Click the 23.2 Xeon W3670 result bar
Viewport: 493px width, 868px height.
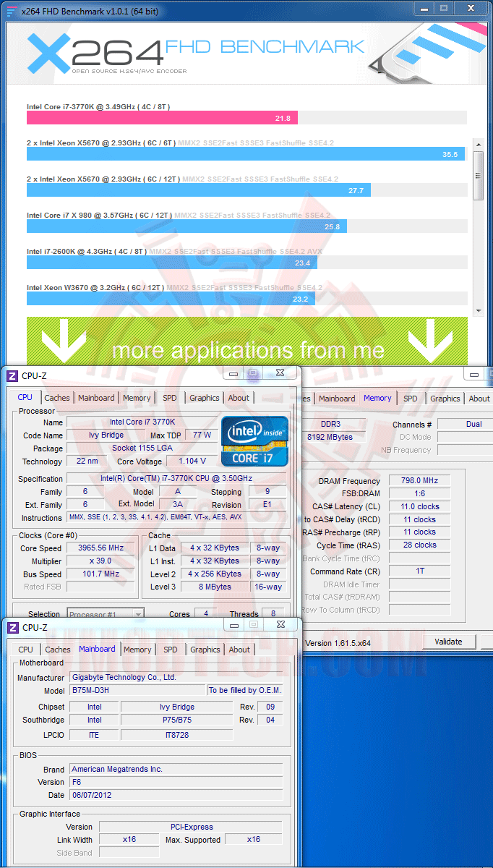click(171, 299)
